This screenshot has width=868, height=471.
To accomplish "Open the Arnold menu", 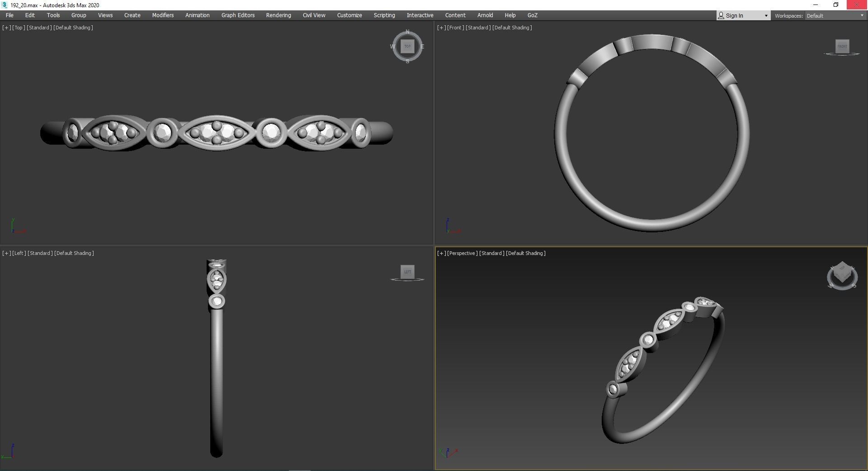I will (x=485, y=15).
